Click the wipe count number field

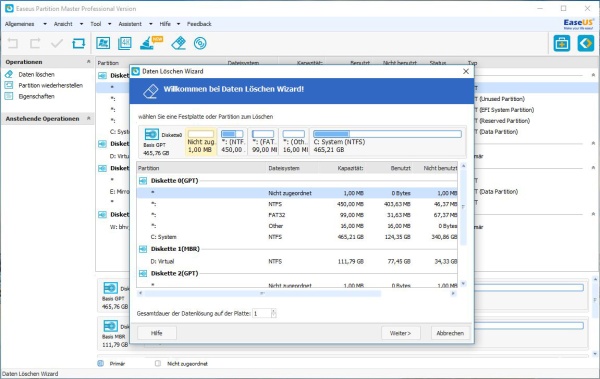point(262,314)
